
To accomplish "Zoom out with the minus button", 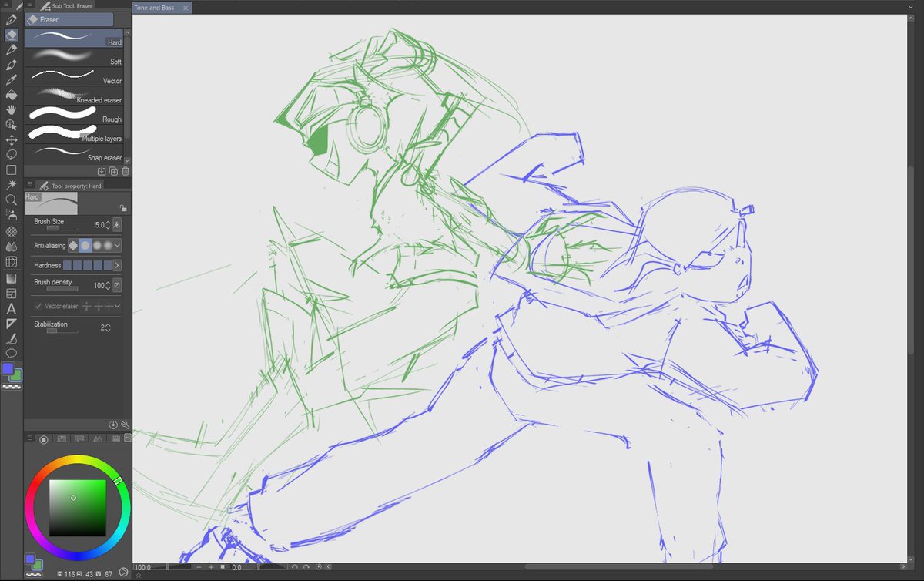I will (x=199, y=567).
